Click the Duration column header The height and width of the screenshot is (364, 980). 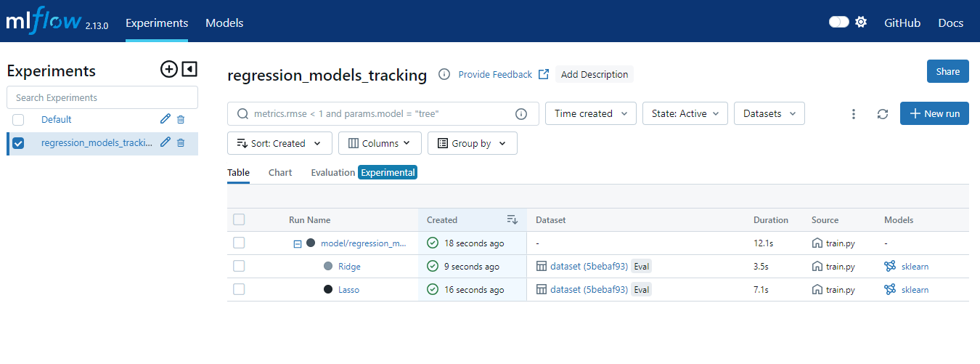771,220
